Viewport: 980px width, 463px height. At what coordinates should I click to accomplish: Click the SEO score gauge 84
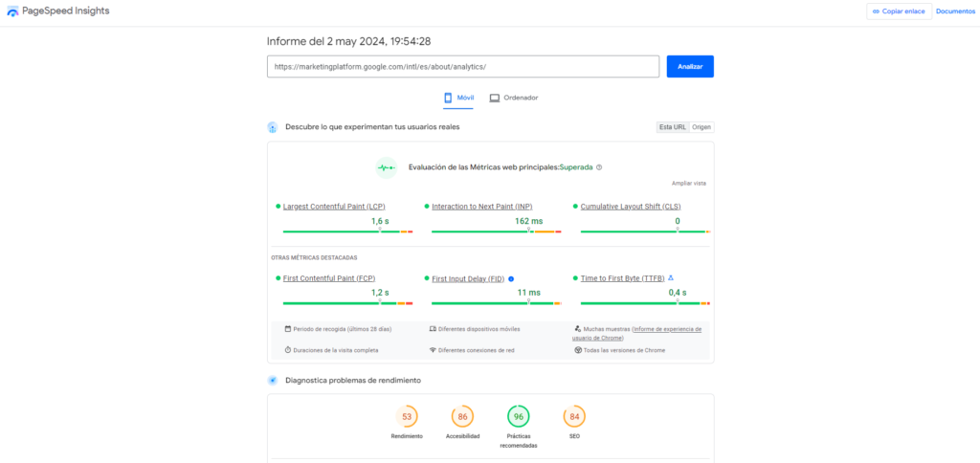pos(574,417)
